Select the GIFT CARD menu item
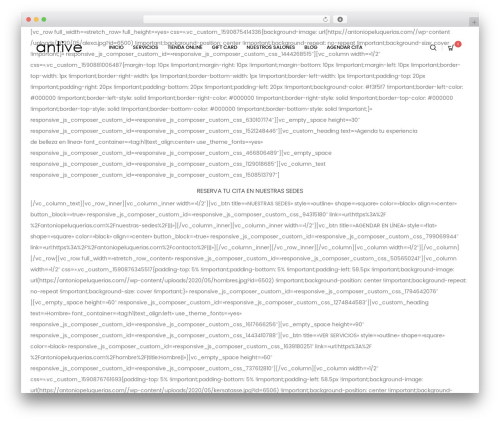500x423 pixels. (x=224, y=47)
